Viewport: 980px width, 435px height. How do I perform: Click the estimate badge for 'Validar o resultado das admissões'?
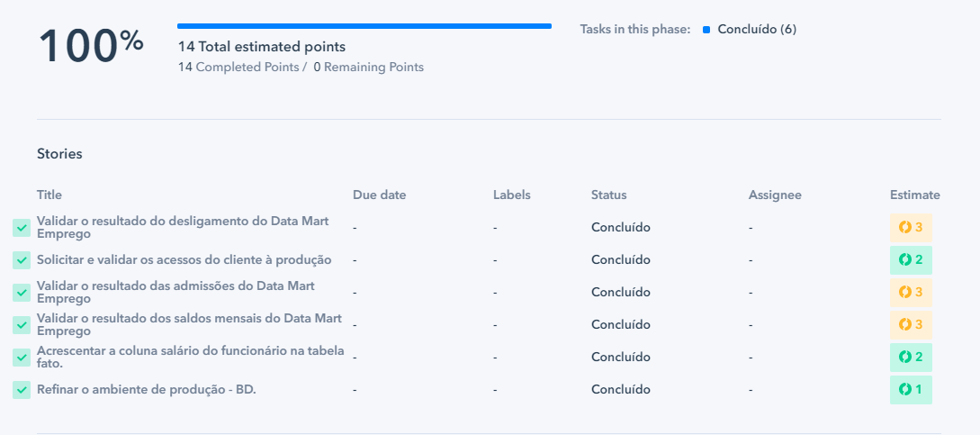911,293
